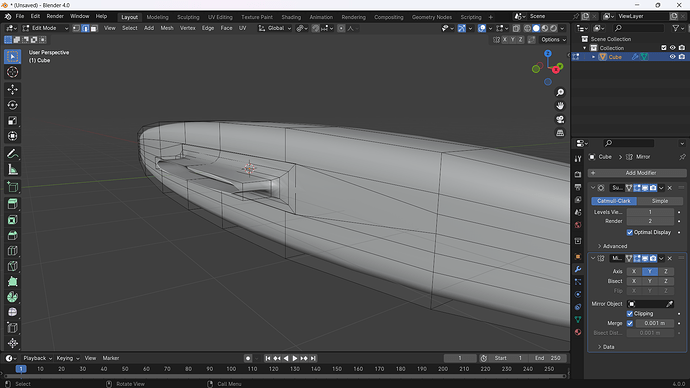Select the Move tool
Image resolution: width=690 pixels, height=388 pixels.
(x=12, y=89)
